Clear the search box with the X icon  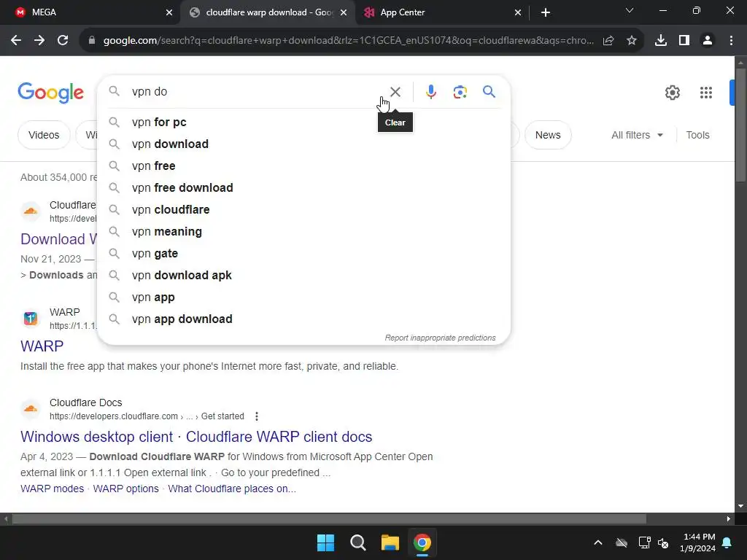(395, 92)
